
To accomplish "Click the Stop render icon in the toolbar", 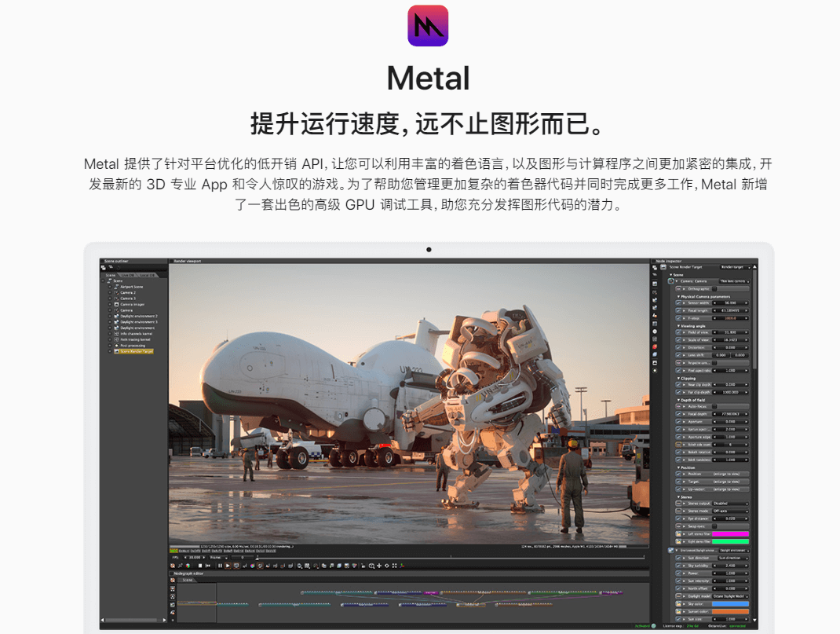I will tap(200, 565).
